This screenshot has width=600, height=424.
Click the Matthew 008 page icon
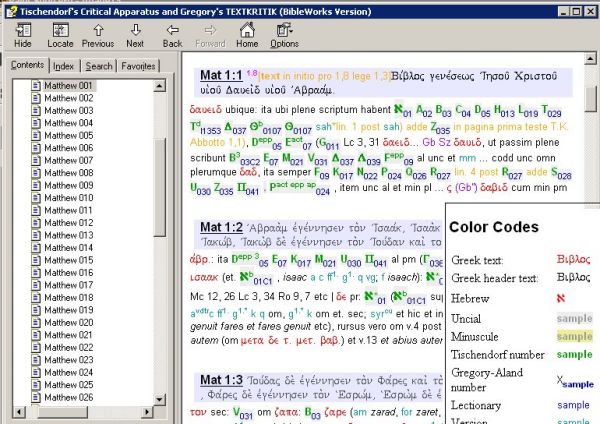[x=36, y=173]
